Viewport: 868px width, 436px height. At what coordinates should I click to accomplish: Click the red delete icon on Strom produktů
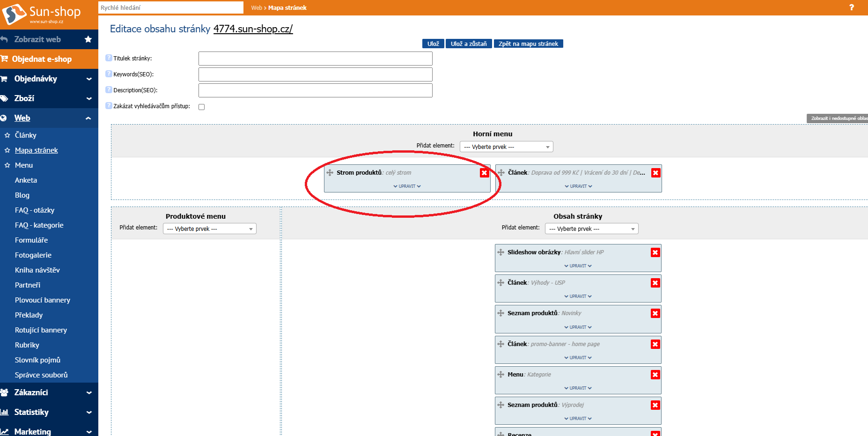point(484,173)
